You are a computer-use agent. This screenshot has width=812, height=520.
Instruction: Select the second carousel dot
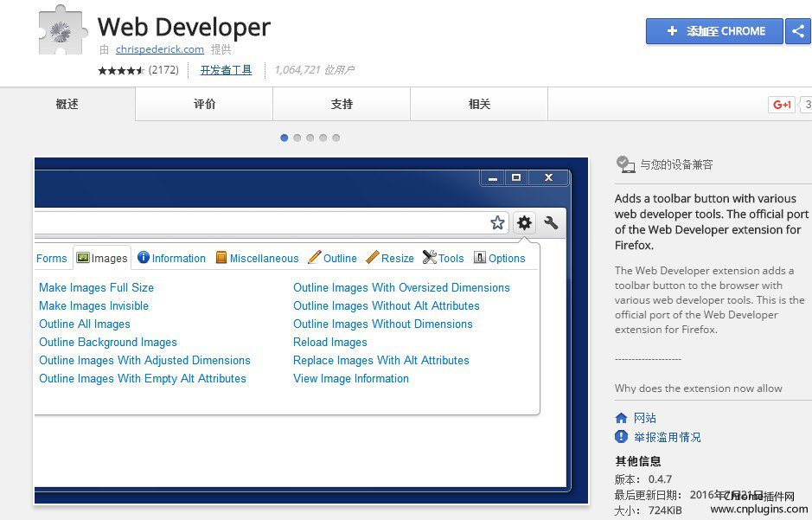pyautogui.click(x=297, y=138)
